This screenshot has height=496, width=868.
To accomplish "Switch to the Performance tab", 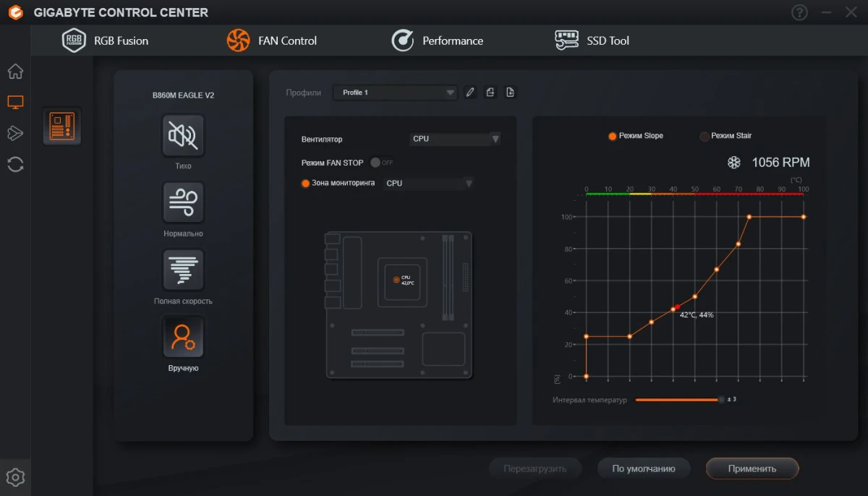I will point(438,40).
